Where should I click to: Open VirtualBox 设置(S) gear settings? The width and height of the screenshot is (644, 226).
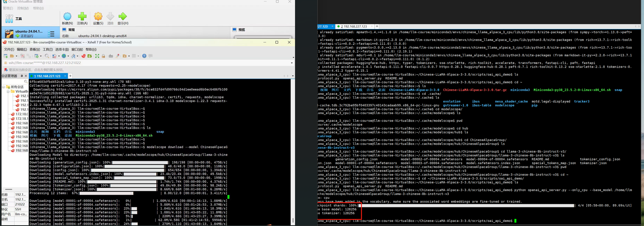[98, 17]
